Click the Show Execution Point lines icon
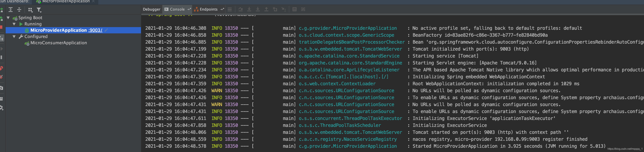The image size is (644, 152). point(230,9)
